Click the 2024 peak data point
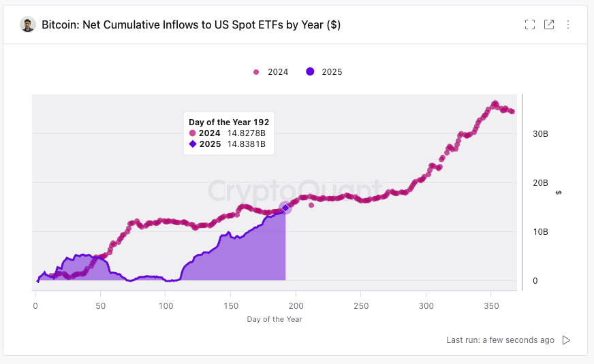This screenshot has height=364, width=594. click(x=495, y=103)
